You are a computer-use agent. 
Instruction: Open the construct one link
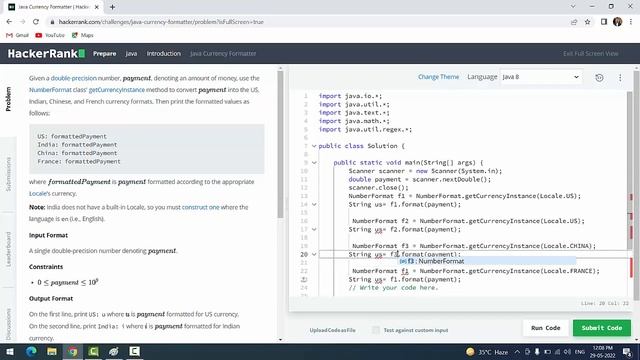point(200,207)
